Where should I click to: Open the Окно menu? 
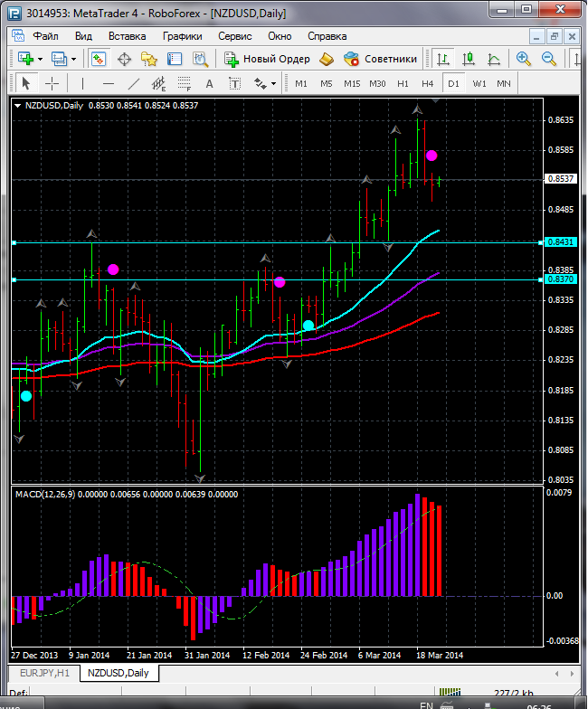pyautogui.click(x=280, y=36)
